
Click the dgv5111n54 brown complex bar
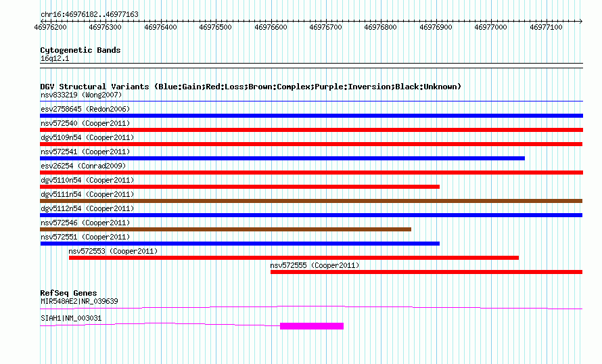(311, 201)
